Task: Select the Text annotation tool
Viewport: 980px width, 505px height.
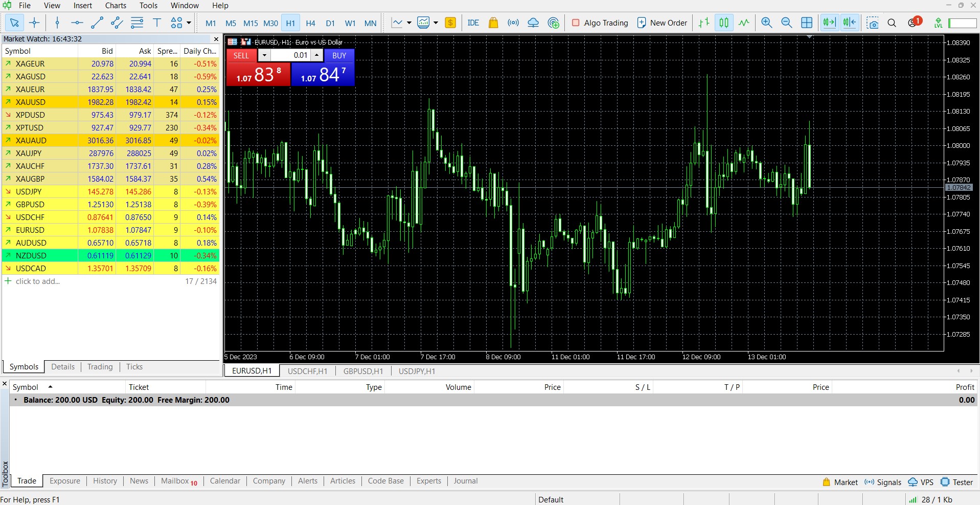Action: [x=156, y=23]
